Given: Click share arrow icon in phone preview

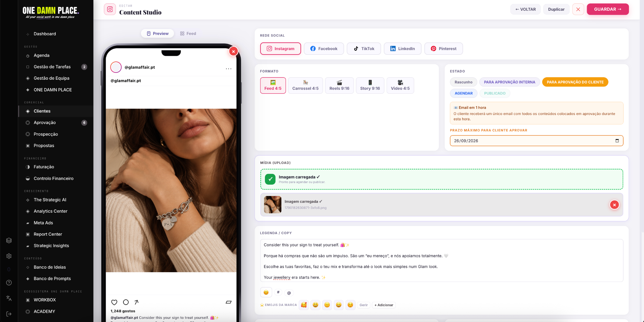Looking at the screenshot, I should (136, 302).
